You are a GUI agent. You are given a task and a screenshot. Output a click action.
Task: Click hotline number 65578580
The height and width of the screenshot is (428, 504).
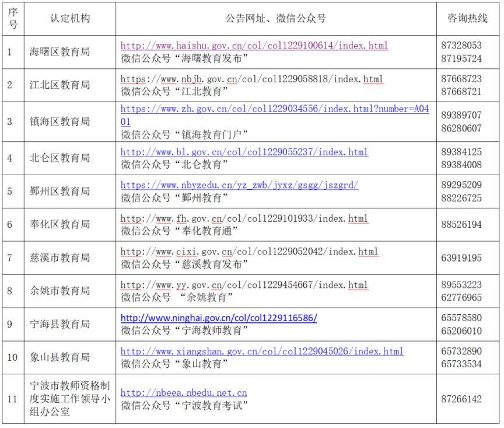pos(461,318)
